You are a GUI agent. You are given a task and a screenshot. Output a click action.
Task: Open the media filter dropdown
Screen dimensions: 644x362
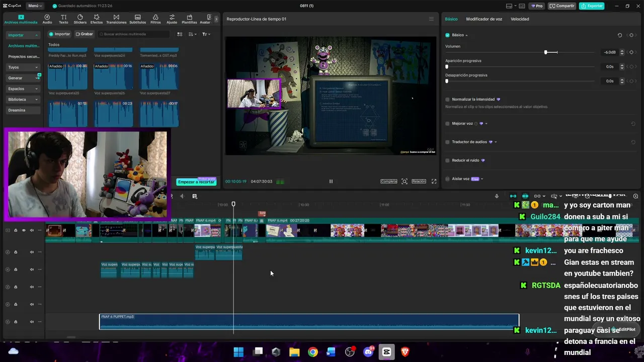pos(206,34)
